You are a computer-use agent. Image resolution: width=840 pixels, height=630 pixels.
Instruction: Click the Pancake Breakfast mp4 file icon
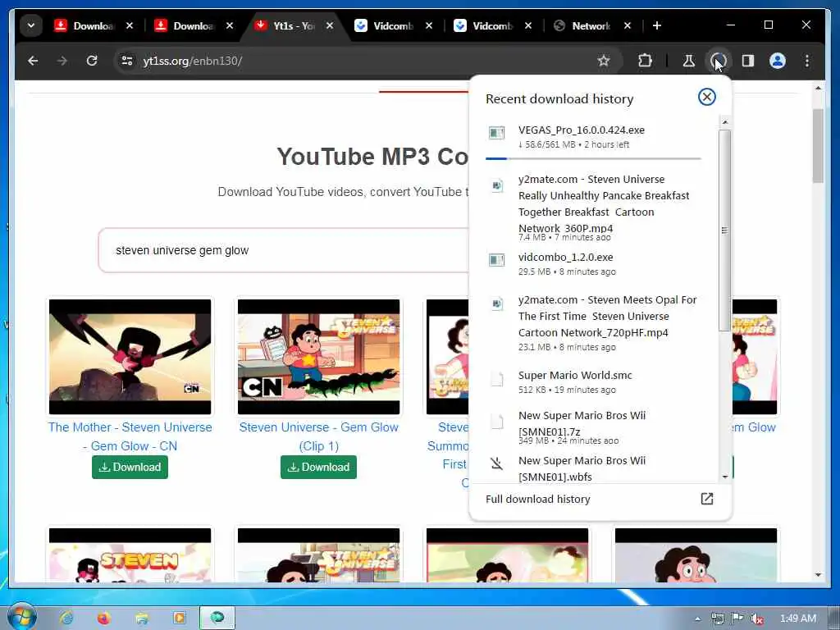pos(497,185)
